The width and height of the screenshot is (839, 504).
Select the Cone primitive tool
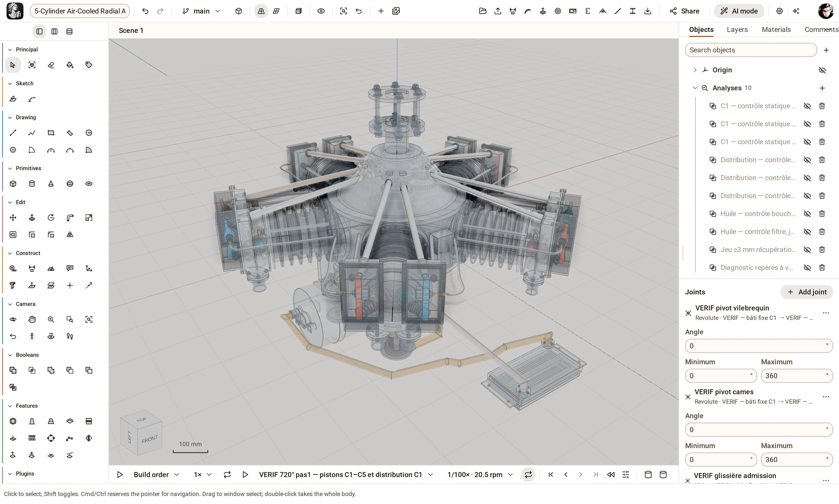[x=51, y=184]
